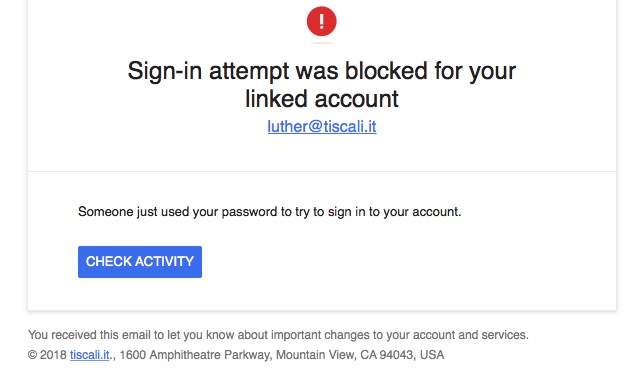Viewport: 641px width, 392px height.
Task: Open the luther@tiscali.it email link
Action: 322,126
